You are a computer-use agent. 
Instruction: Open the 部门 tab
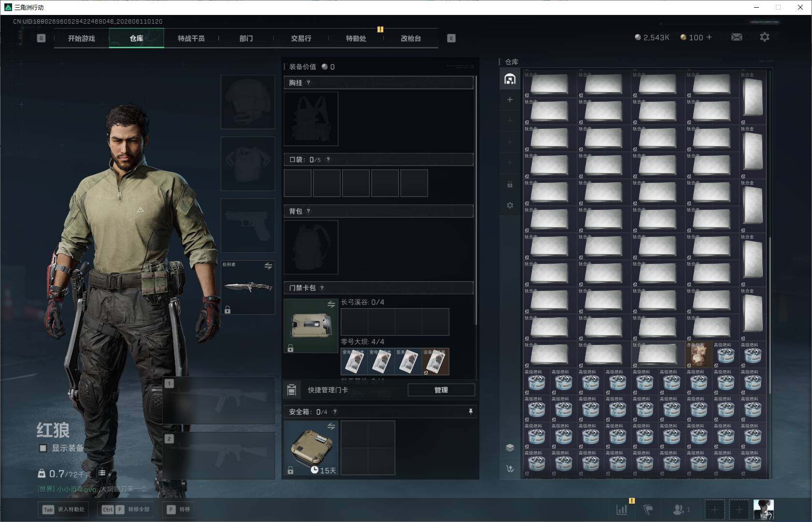coord(246,38)
